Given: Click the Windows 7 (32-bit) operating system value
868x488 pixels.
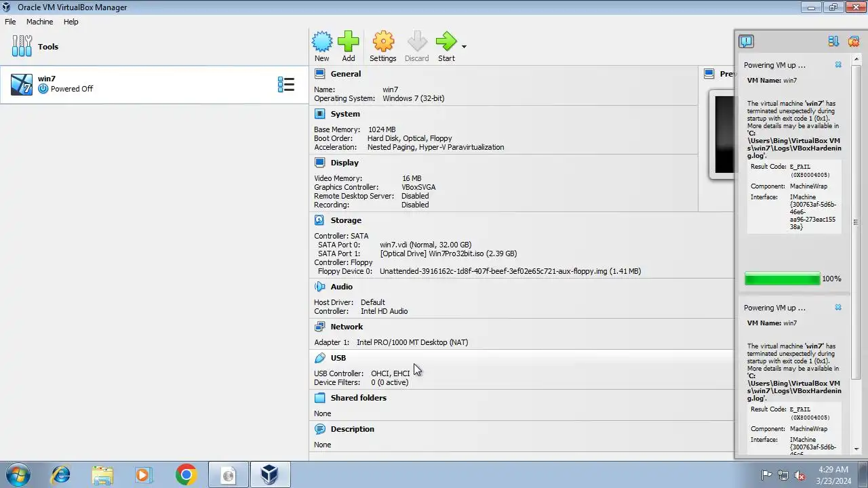Looking at the screenshot, I should pyautogui.click(x=414, y=98).
